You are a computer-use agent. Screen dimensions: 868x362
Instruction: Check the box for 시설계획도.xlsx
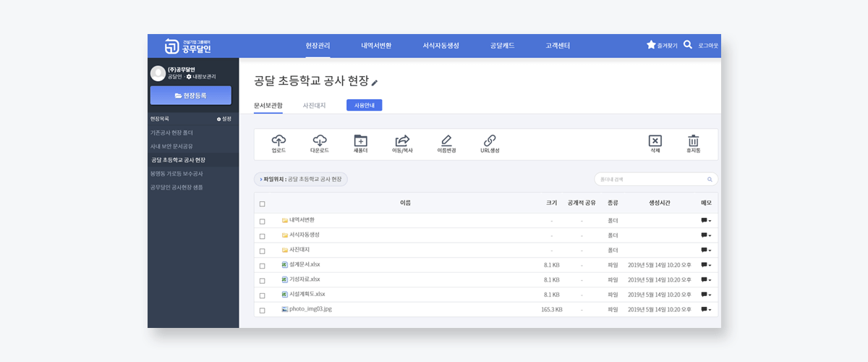[x=262, y=295]
